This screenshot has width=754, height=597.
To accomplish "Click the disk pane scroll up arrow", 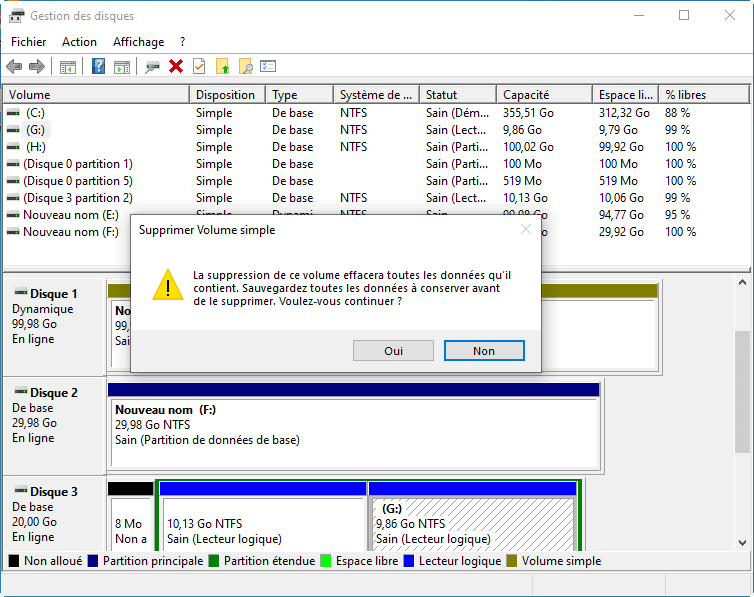I will pyautogui.click(x=742, y=283).
